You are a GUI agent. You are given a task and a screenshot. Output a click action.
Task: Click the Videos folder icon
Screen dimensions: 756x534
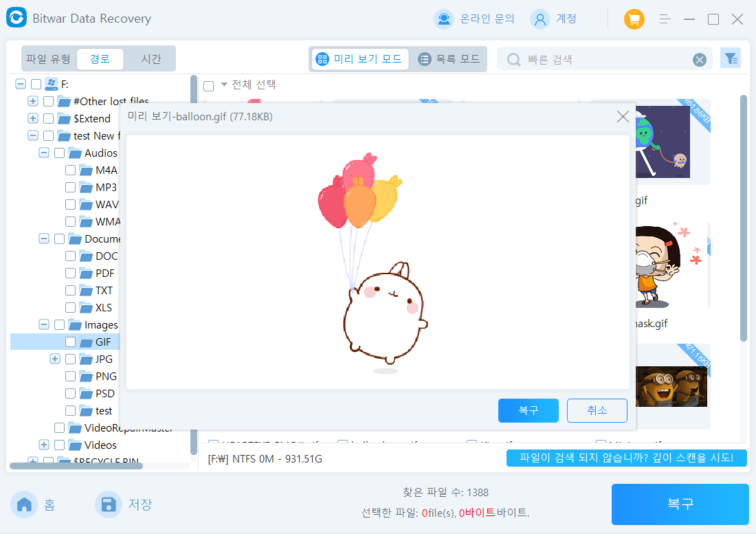tap(75, 445)
